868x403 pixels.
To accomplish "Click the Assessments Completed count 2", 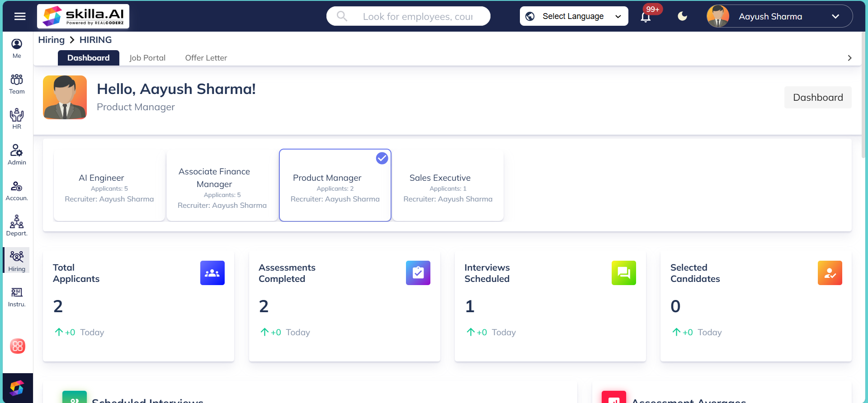I will coord(264,306).
